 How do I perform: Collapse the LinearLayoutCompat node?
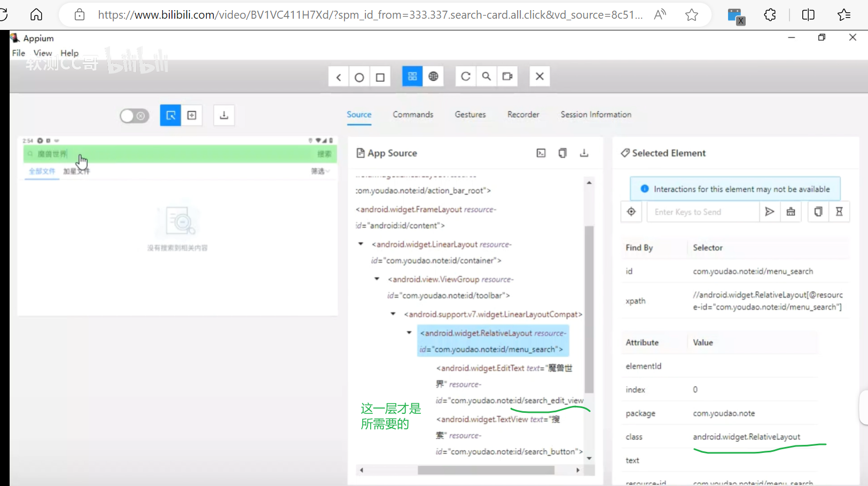[393, 314]
